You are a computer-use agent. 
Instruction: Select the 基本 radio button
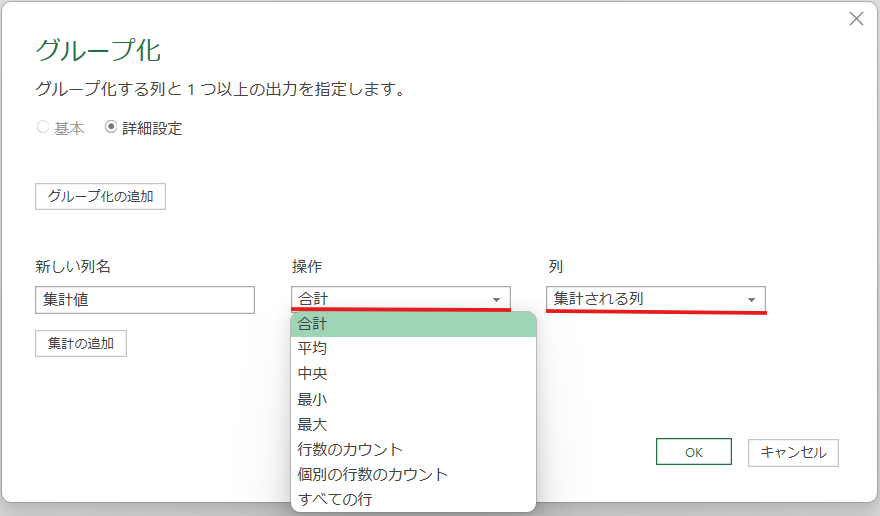[43, 127]
